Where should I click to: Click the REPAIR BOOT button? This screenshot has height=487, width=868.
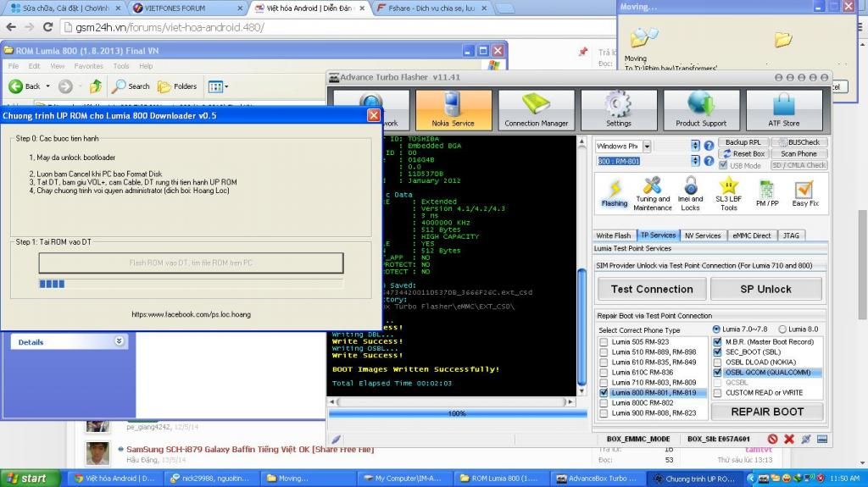[766, 412]
